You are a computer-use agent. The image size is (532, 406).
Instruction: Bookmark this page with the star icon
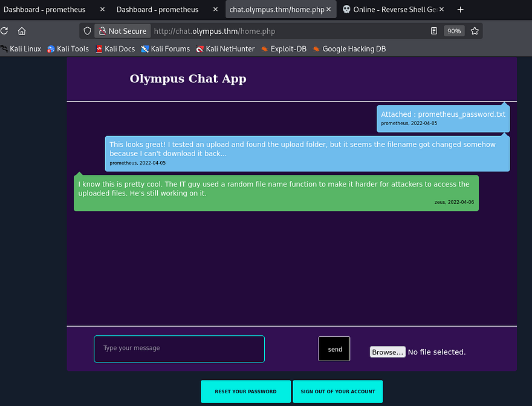[475, 31]
